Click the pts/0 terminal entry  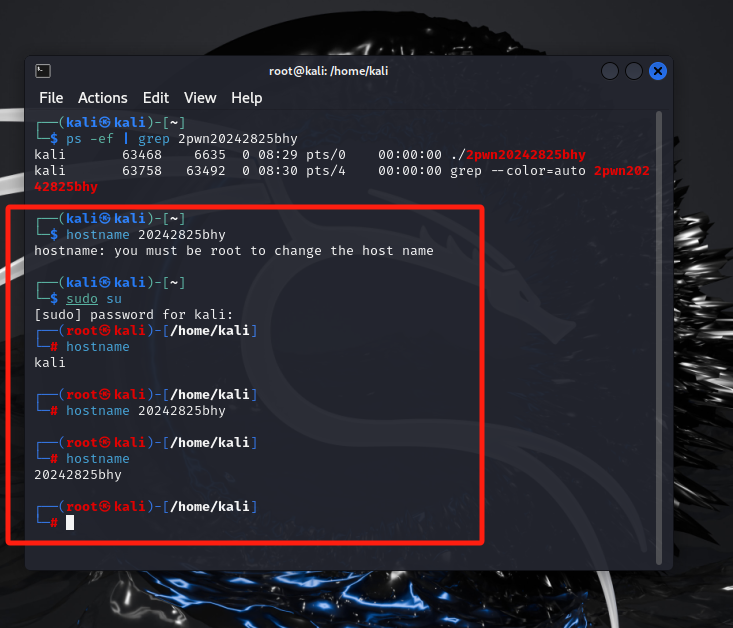(x=326, y=155)
